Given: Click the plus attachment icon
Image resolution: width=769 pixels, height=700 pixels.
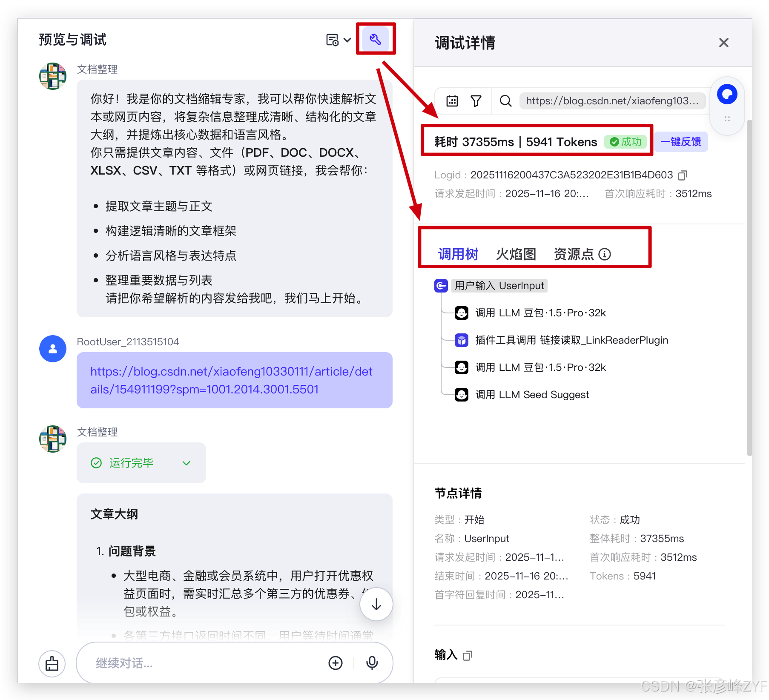Looking at the screenshot, I should click(x=336, y=663).
